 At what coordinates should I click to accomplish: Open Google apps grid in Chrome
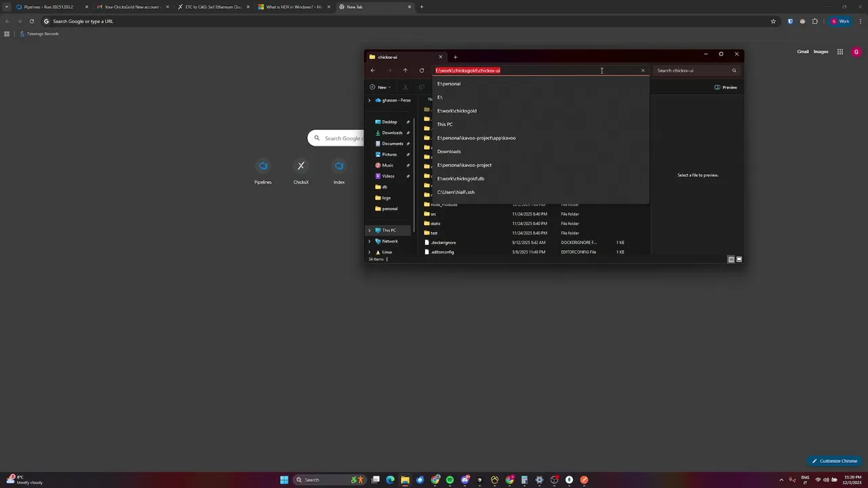coord(840,52)
